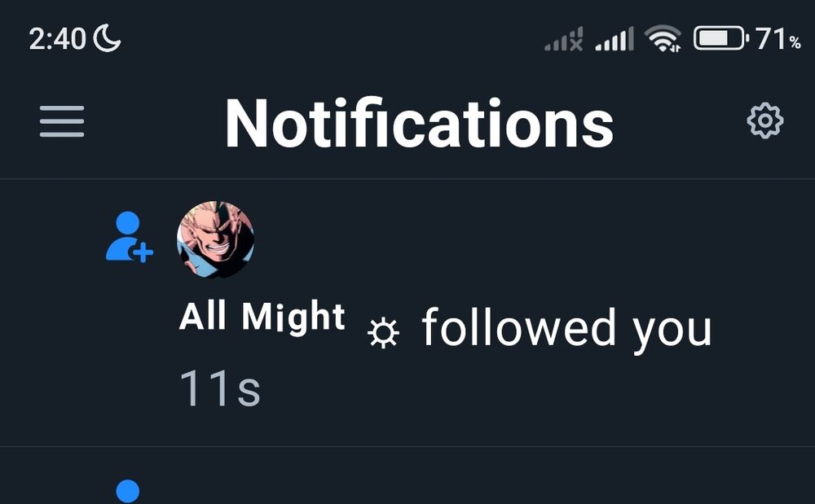This screenshot has height=504, width=815.
Task: Select the 'followed you' notification text
Action: pos(566,329)
